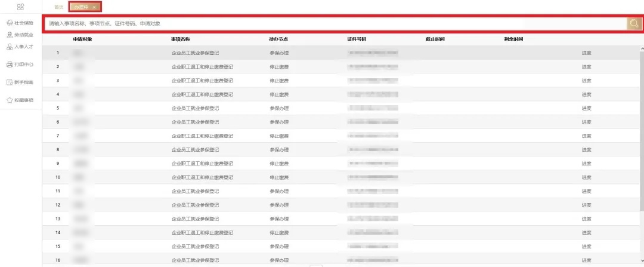Click the 截止时间 column header

[x=435, y=39]
